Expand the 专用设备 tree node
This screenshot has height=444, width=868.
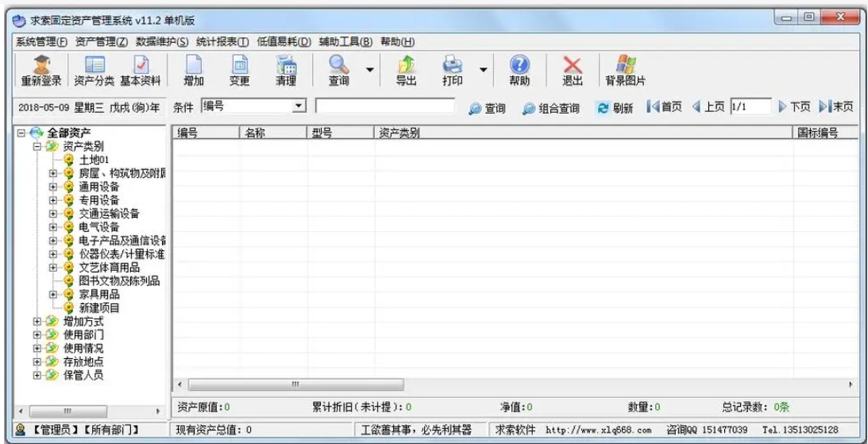tap(52, 200)
